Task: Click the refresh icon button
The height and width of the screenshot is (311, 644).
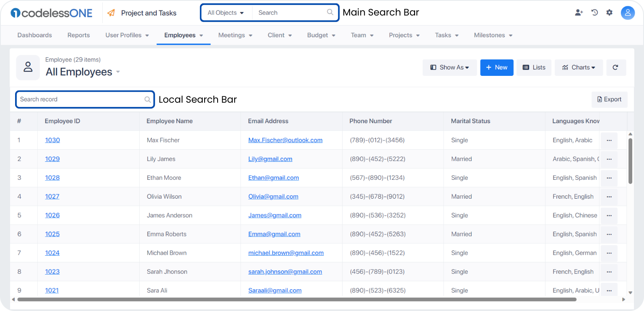Action: (616, 67)
